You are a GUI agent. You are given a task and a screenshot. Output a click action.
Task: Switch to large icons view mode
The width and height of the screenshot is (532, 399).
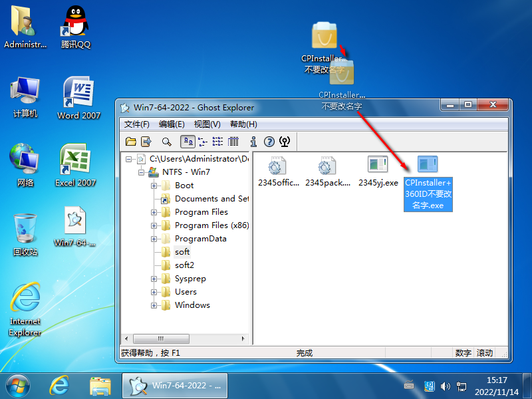(188, 141)
